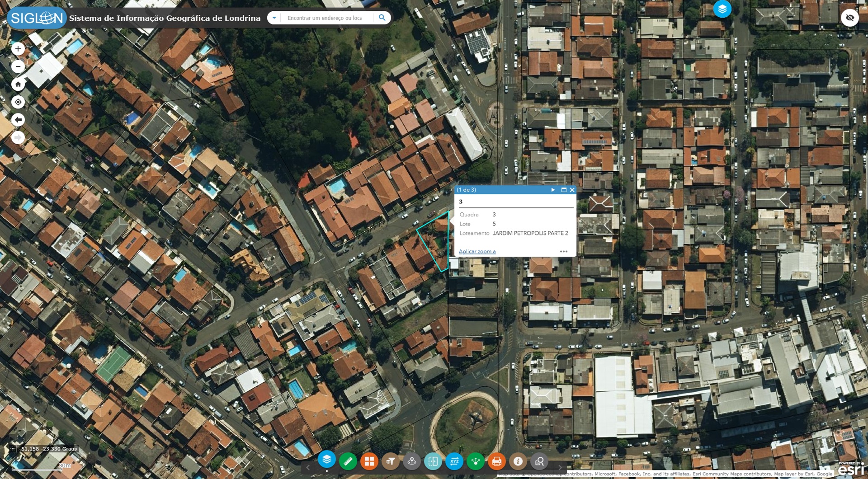Image resolution: width=868 pixels, height=479 pixels.
Task: Open the green measurement ruler tool
Action: 348,461
